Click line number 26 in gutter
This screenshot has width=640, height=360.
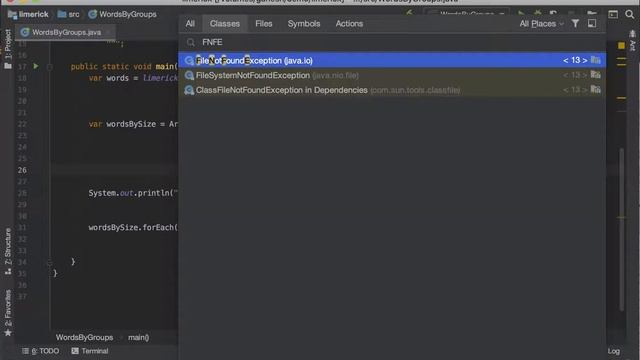[22, 170]
